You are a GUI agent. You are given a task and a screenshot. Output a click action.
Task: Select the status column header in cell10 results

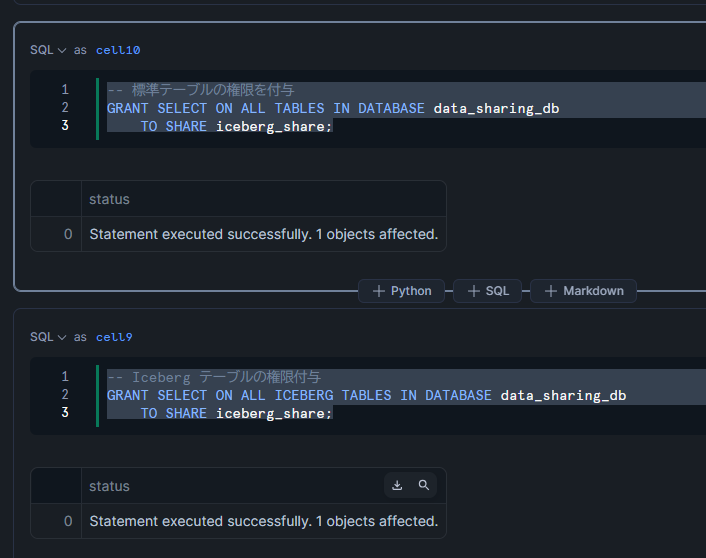tap(264, 199)
